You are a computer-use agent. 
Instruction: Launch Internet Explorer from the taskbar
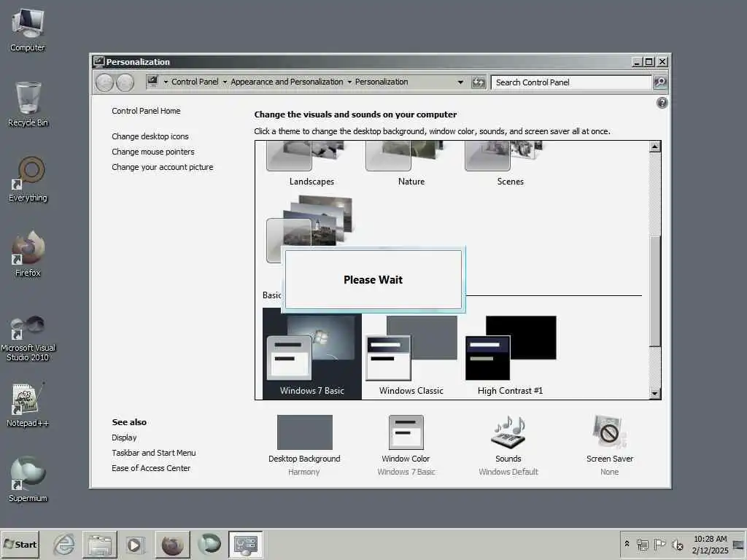(x=63, y=544)
